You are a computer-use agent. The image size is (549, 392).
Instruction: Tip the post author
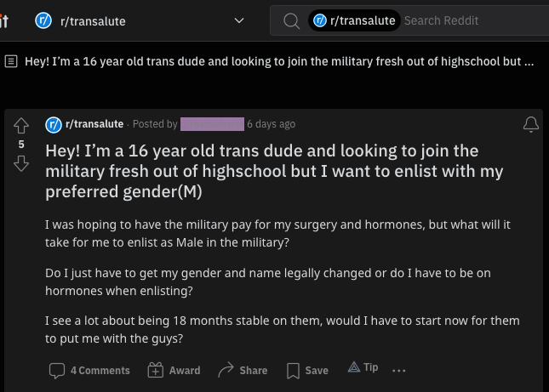pos(363,367)
